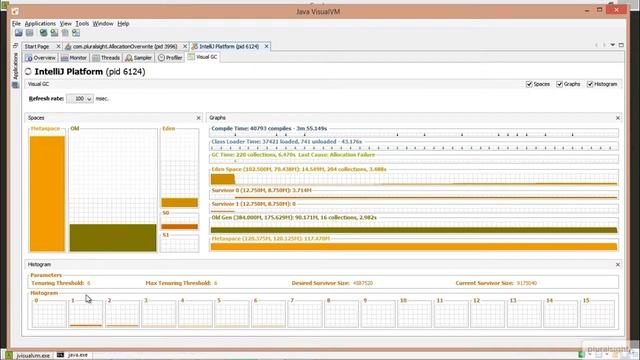Click histogram age bucket 15
This screenshot has height=360, width=640.
(597, 313)
